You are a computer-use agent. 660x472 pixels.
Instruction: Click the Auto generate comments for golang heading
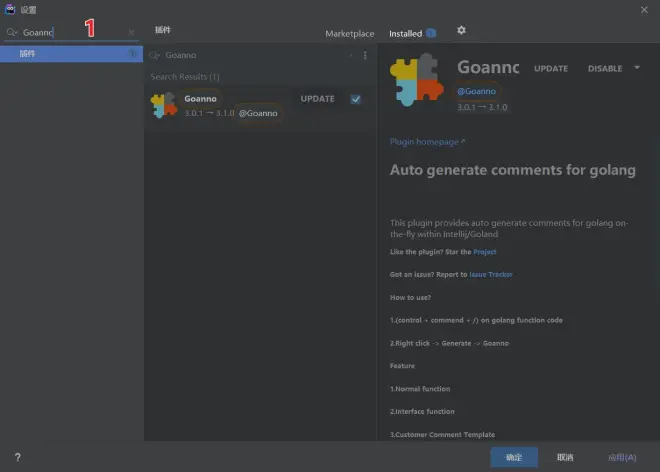pyautogui.click(x=513, y=170)
